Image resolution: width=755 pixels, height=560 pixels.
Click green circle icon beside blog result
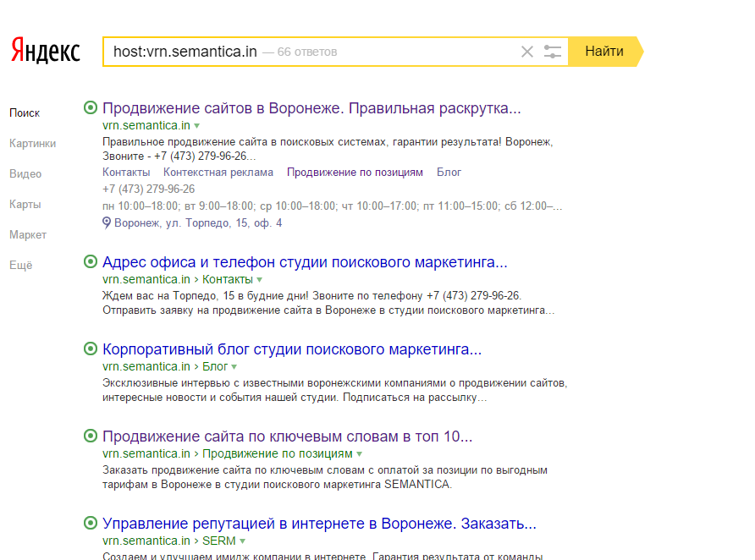pos(91,349)
